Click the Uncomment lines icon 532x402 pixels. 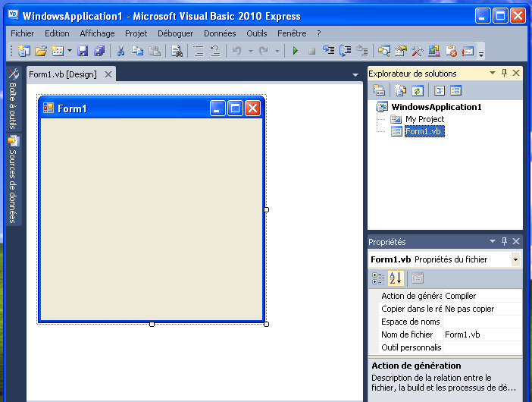pos(215,51)
